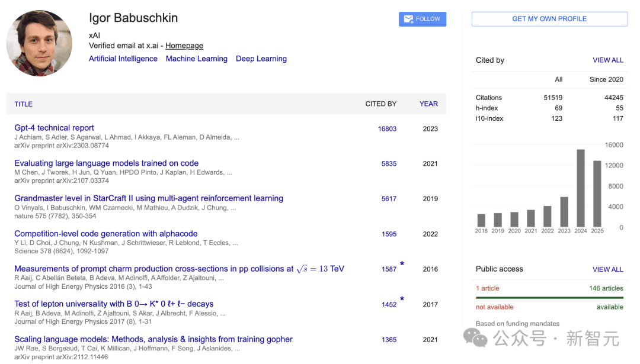
Task: Open Evaluating large language models article
Action: tap(106, 163)
